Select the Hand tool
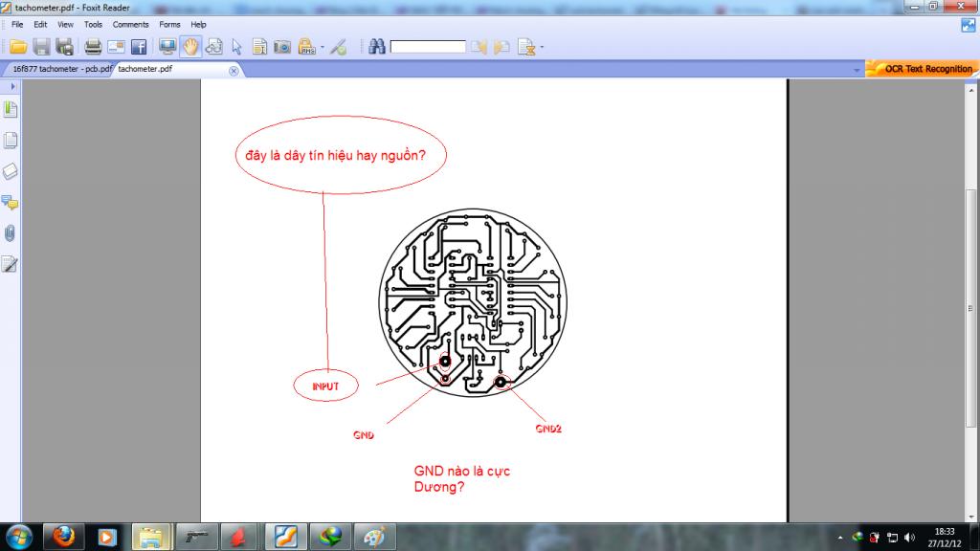This screenshot has width=980, height=551. [190, 47]
